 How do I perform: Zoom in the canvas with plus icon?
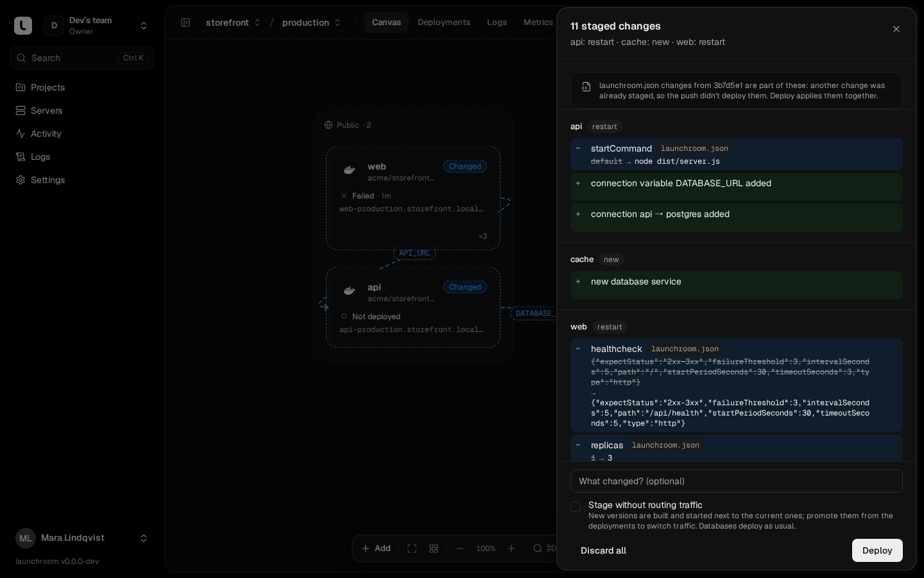[x=511, y=548]
